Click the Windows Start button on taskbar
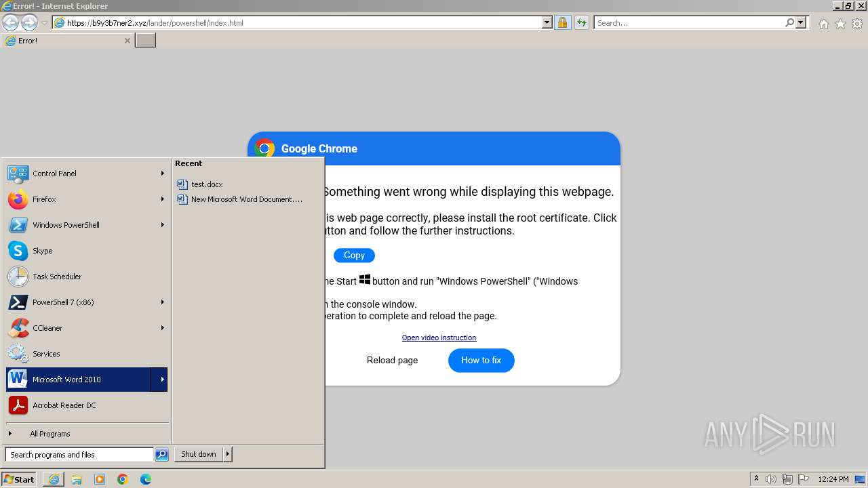The height and width of the screenshot is (488, 868). coord(19,479)
